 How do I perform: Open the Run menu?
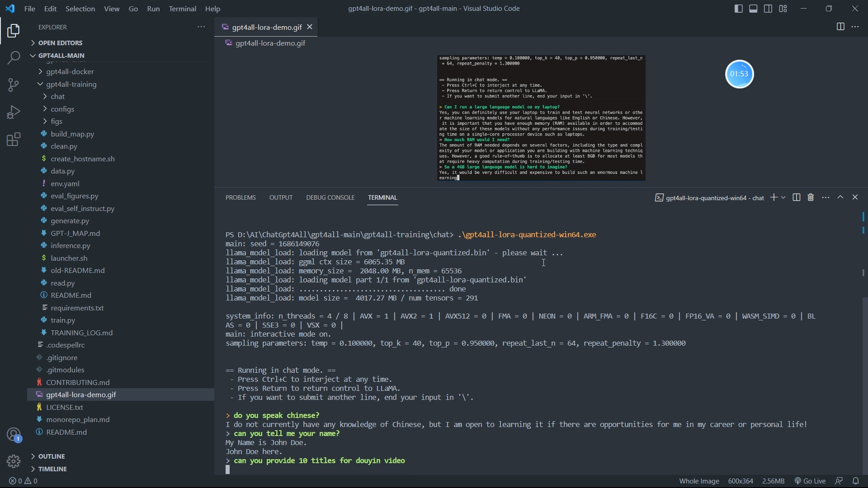coord(153,9)
